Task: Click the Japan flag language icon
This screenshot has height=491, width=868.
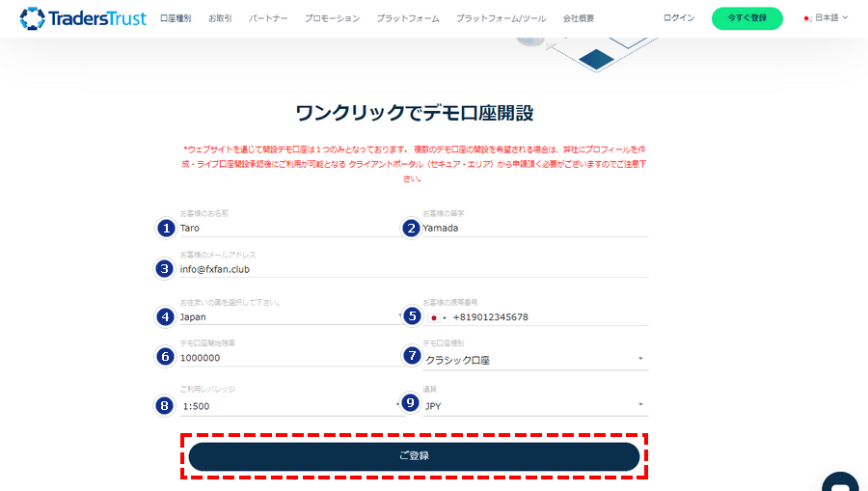Action: point(807,18)
